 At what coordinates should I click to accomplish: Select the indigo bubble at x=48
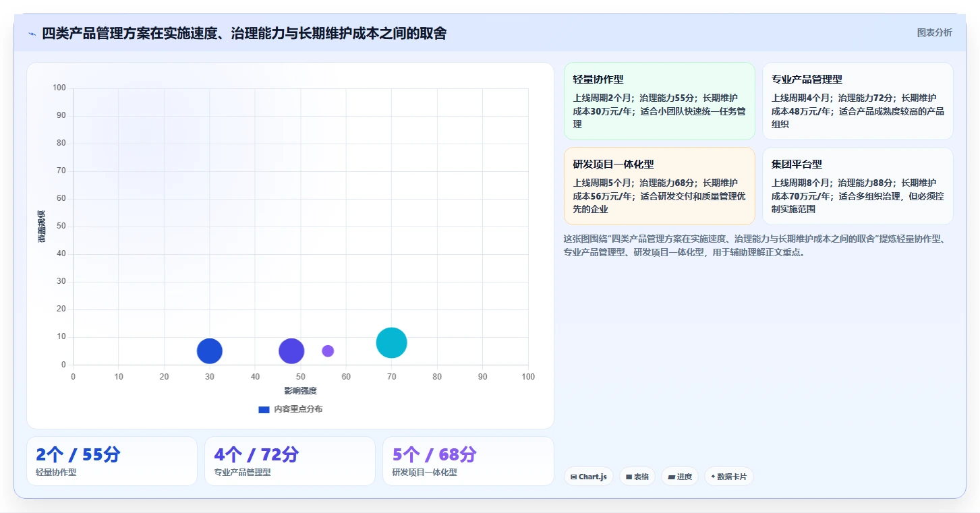pos(291,351)
